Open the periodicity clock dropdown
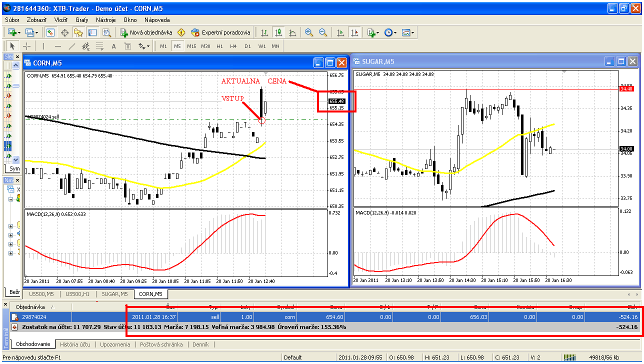This screenshot has width=644, height=364. point(390,32)
